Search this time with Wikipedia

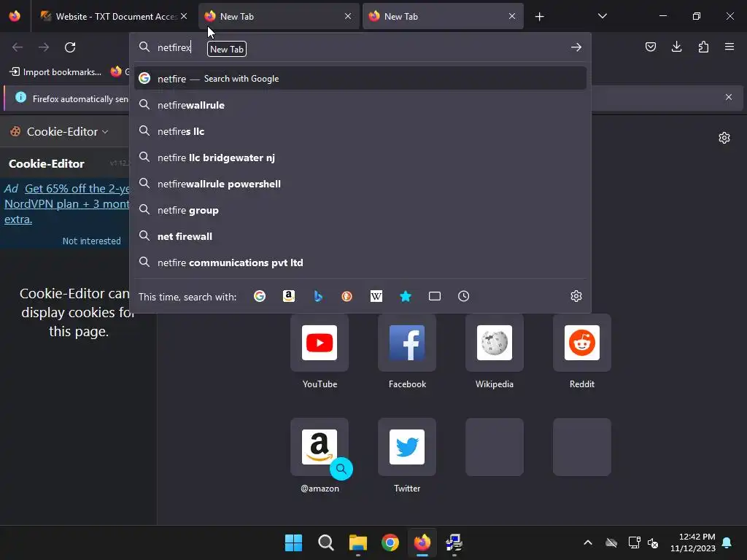coord(376,296)
